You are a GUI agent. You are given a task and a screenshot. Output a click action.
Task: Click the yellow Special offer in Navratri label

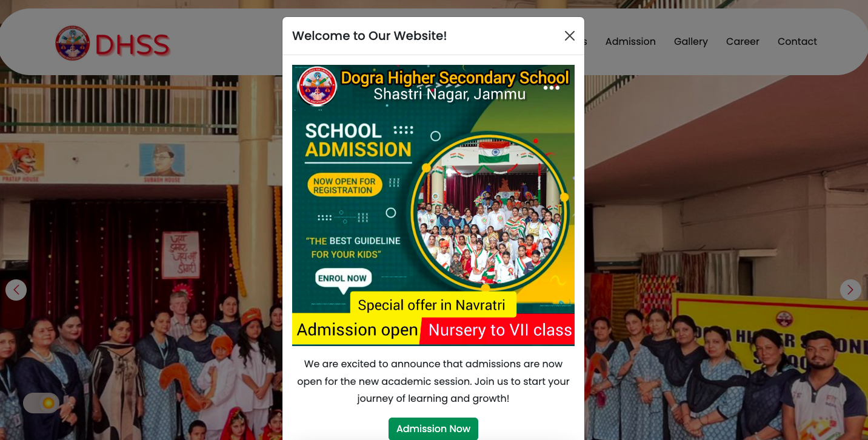432,305
